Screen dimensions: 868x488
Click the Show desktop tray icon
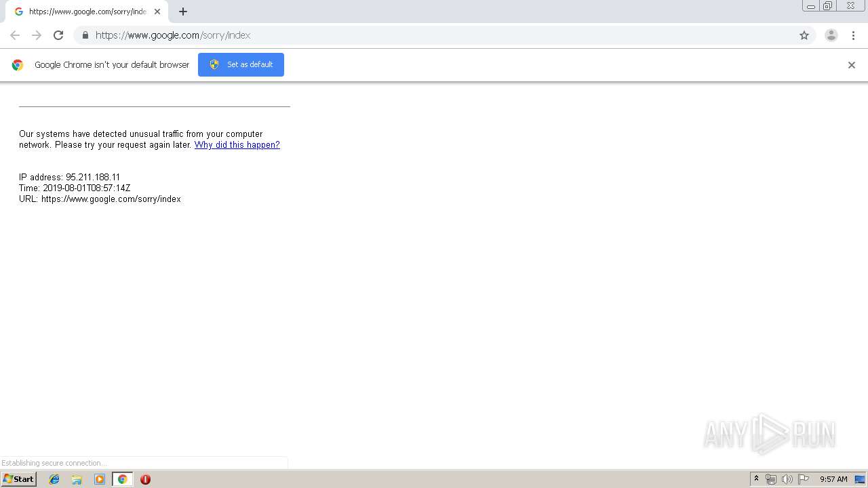860,479
